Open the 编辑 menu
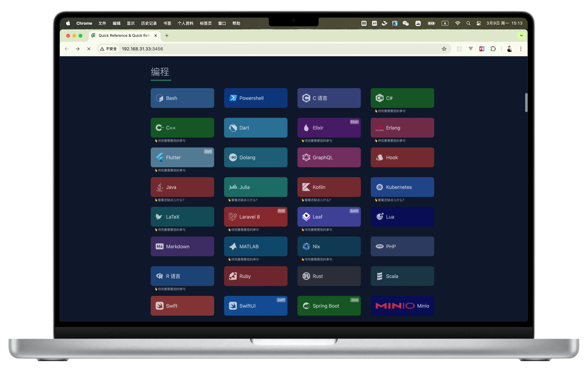This screenshot has height=371, width=588. point(117,23)
